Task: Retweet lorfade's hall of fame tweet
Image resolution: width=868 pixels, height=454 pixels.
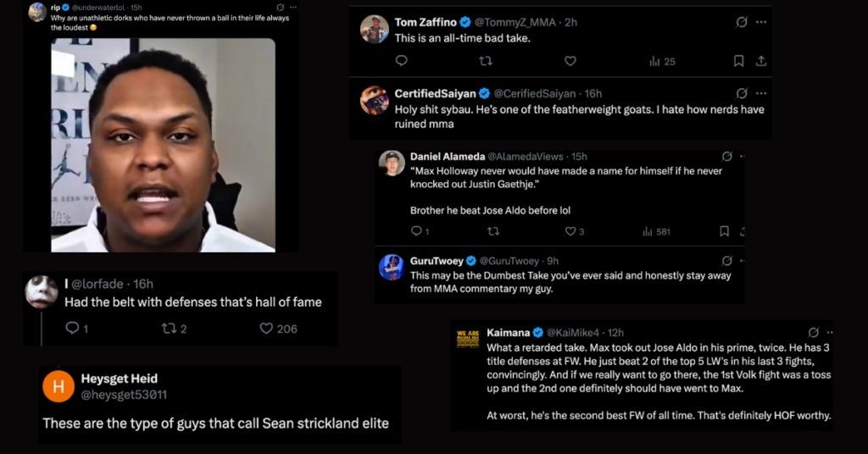Action: click(168, 329)
